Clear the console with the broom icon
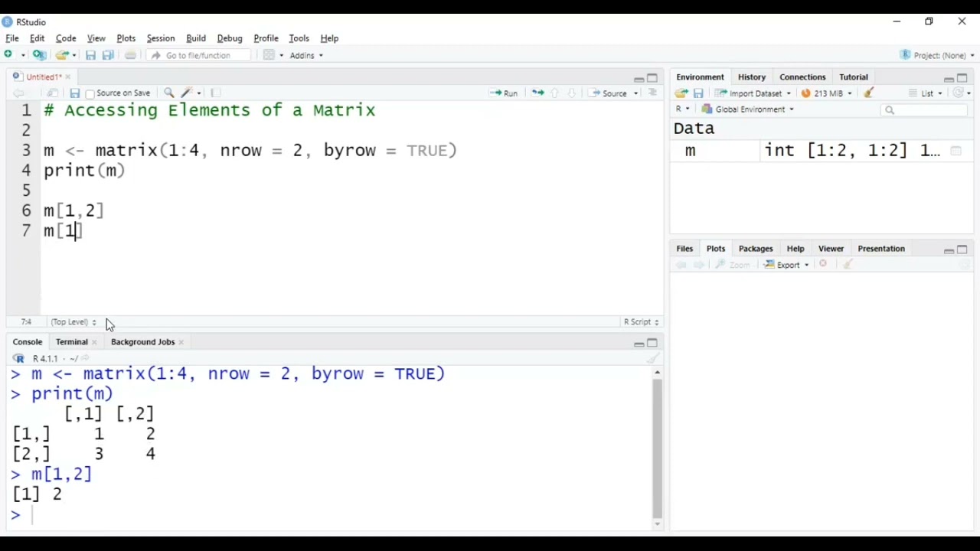 click(653, 358)
